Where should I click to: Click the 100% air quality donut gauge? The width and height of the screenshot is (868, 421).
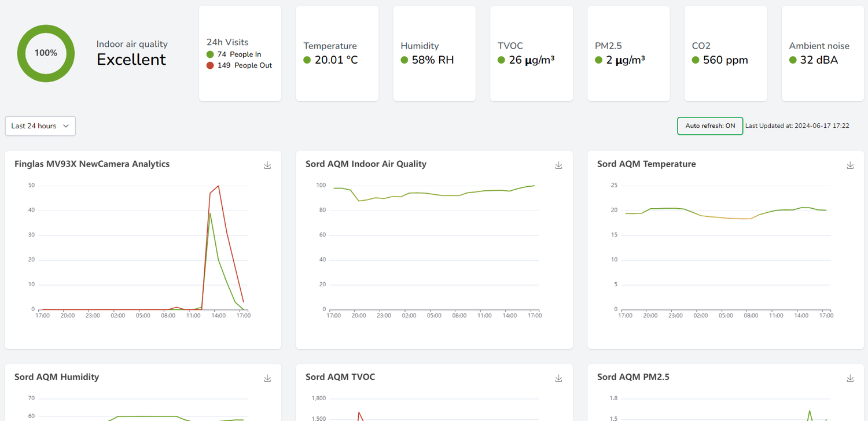pyautogui.click(x=46, y=53)
